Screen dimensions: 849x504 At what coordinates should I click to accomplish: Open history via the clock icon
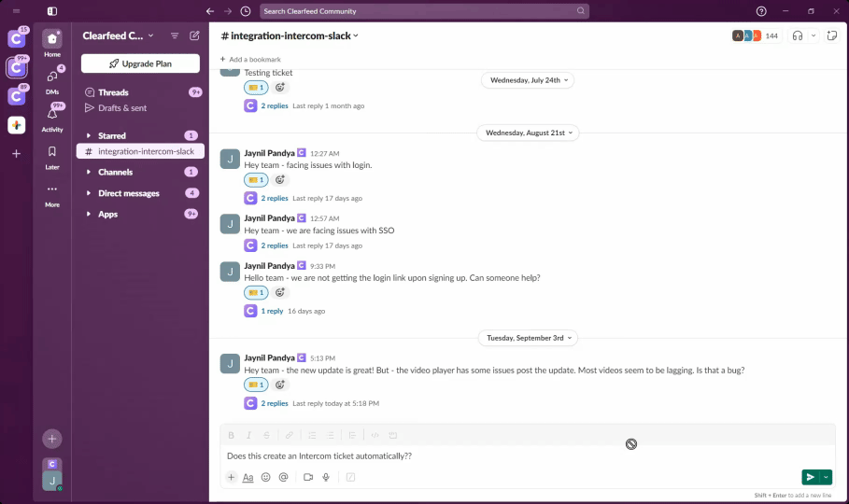tap(246, 11)
